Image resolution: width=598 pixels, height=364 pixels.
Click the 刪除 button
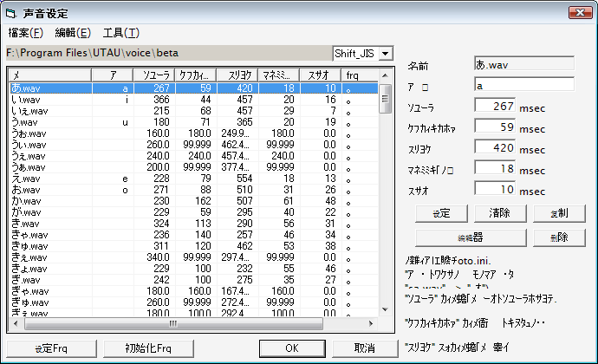tap(559, 237)
